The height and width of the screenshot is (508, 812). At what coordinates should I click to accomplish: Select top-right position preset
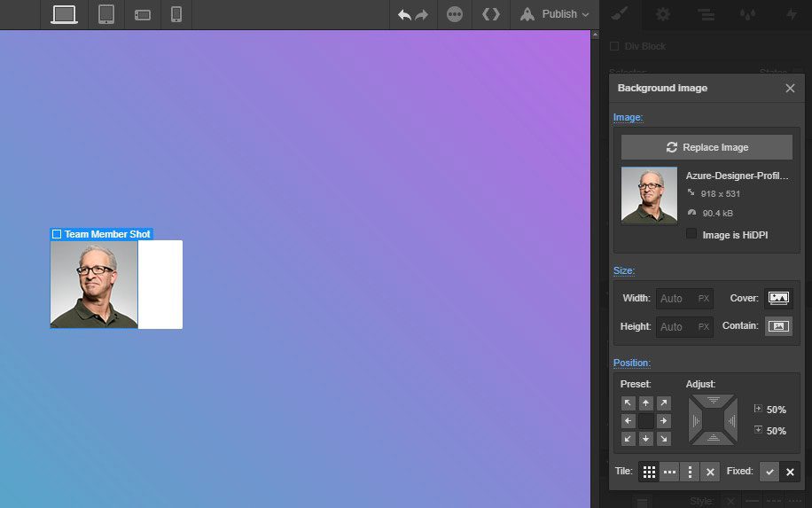click(x=663, y=402)
